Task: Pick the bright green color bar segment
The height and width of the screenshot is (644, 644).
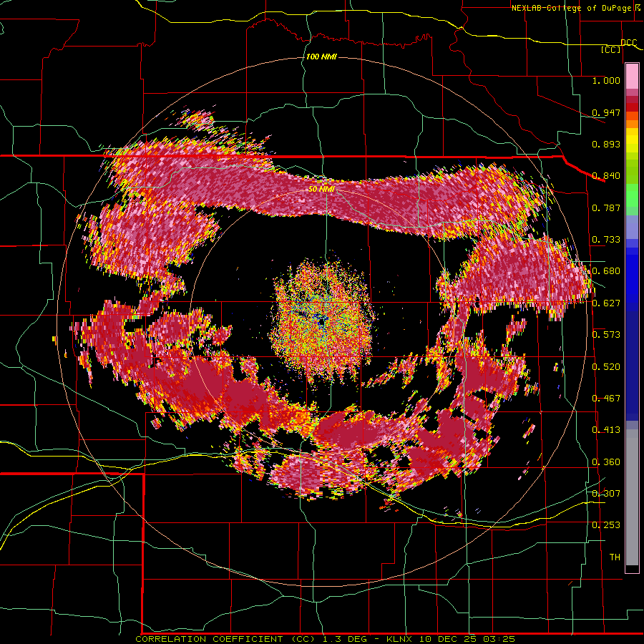Action: pos(632,195)
